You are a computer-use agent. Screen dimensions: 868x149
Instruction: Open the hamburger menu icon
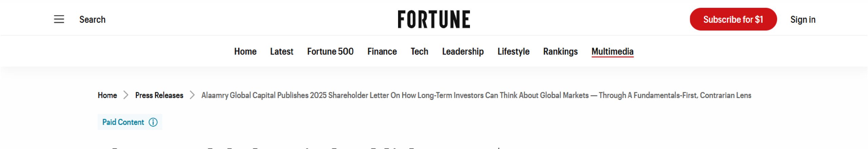point(59,19)
